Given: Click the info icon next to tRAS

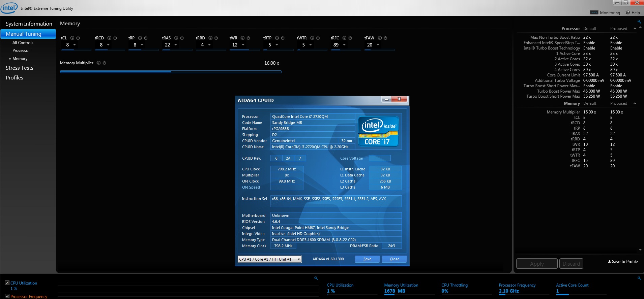Looking at the screenshot, I should pyautogui.click(x=176, y=38).
